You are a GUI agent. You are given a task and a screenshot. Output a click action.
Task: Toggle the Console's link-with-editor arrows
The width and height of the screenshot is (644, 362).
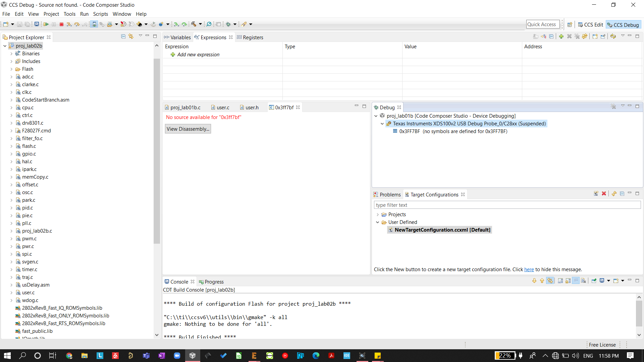point(550,281)
